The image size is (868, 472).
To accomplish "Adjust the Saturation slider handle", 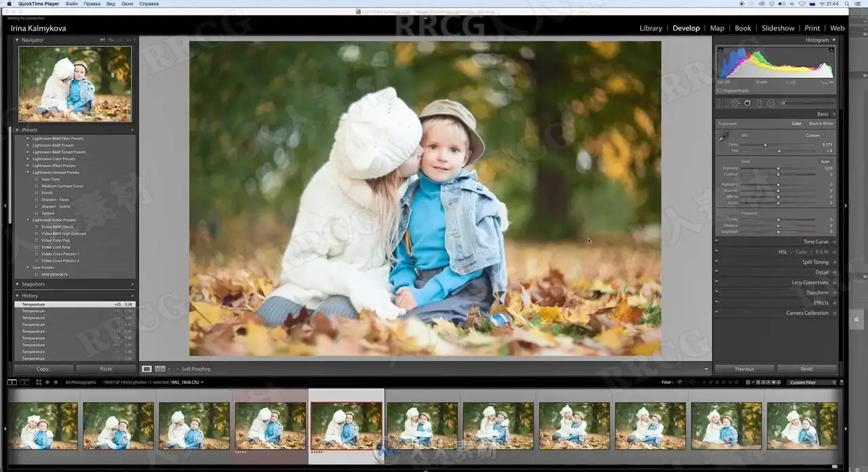I will click(778, 232).
